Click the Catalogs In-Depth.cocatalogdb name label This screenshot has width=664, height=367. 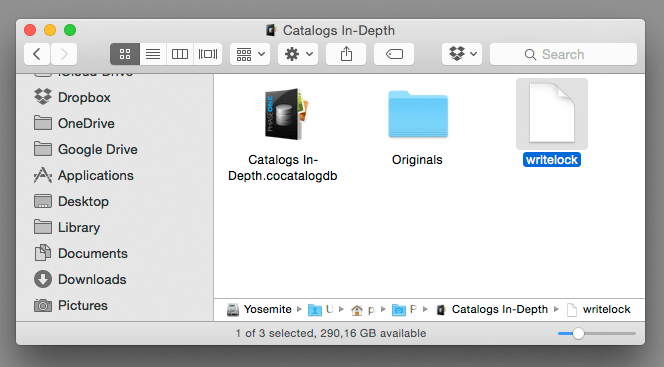coord(283,168)
